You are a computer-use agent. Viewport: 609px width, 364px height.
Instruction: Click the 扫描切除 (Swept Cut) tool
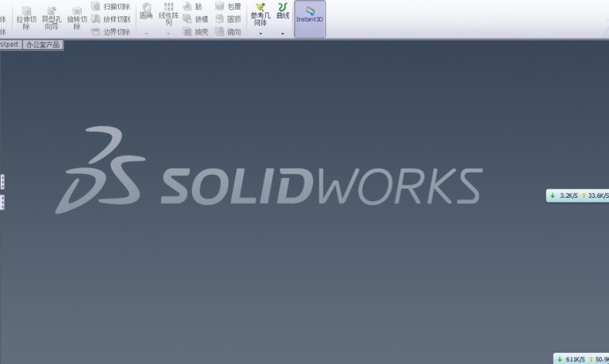click(111, 6)
